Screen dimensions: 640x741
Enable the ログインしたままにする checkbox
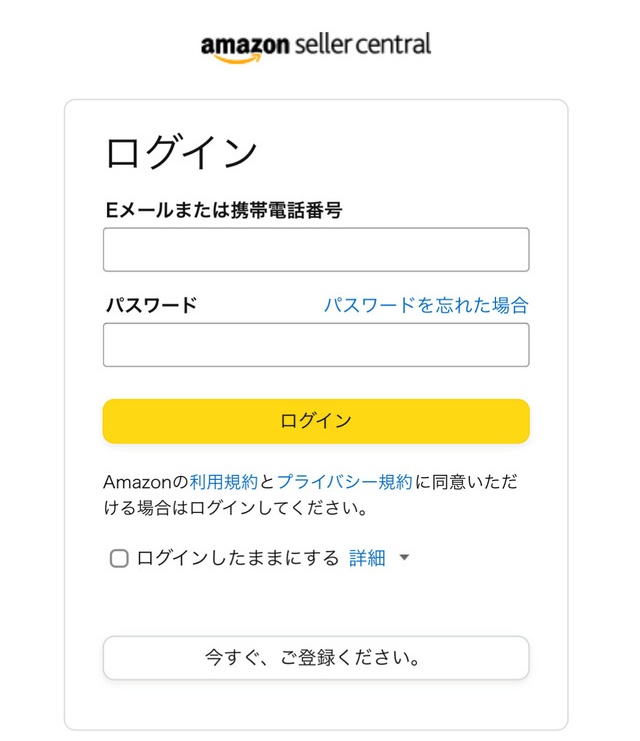coord(119,559)
